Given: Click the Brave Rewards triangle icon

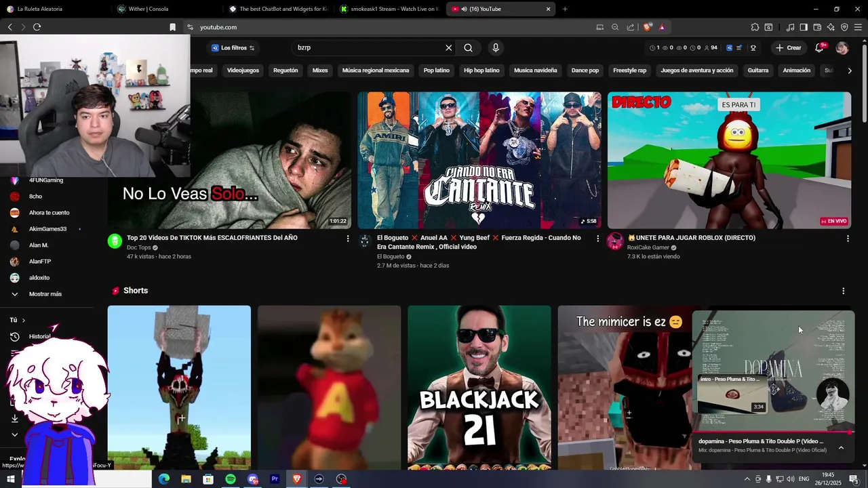Looking at the screenshot, I should pos(662,27).
